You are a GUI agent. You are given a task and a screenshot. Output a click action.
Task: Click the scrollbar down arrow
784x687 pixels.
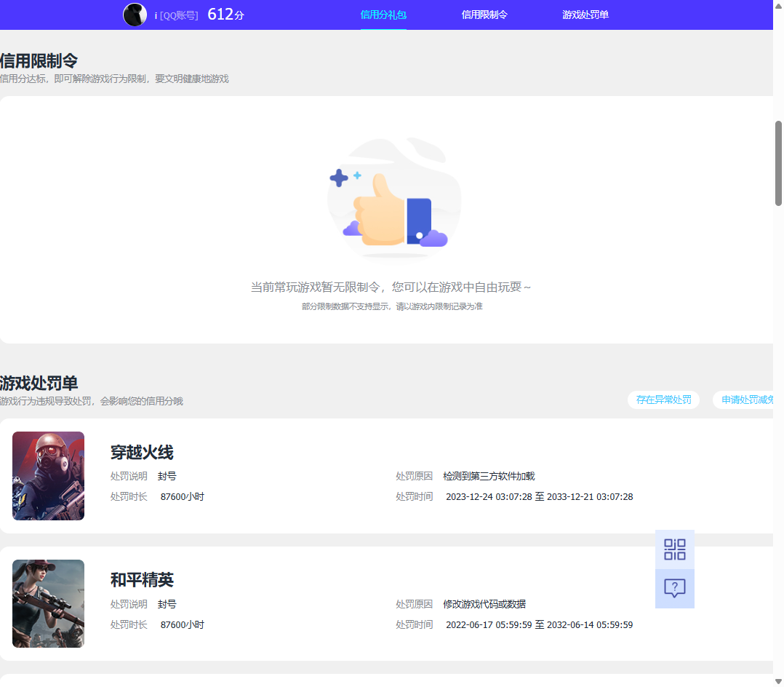[x=778, y=681]
